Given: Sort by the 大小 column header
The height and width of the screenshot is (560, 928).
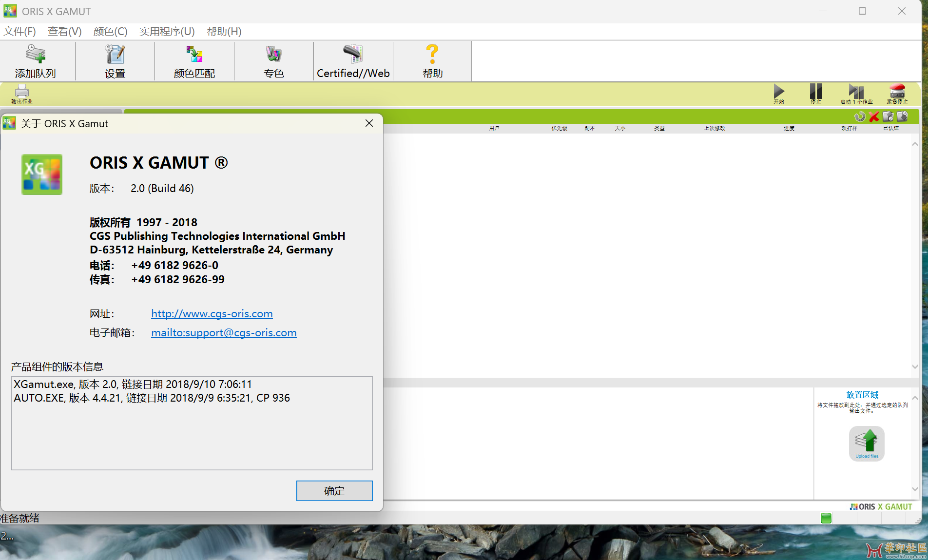Looking at the screenshot, I should (x=620, y=128).
